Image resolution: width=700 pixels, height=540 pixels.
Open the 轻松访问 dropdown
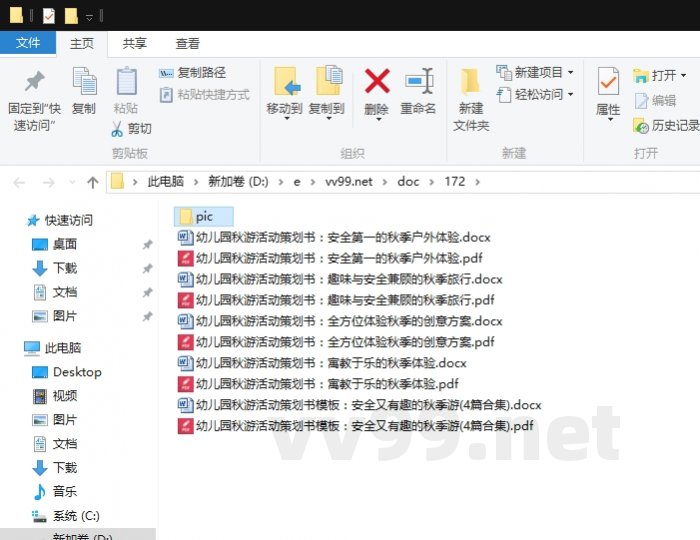535,95
